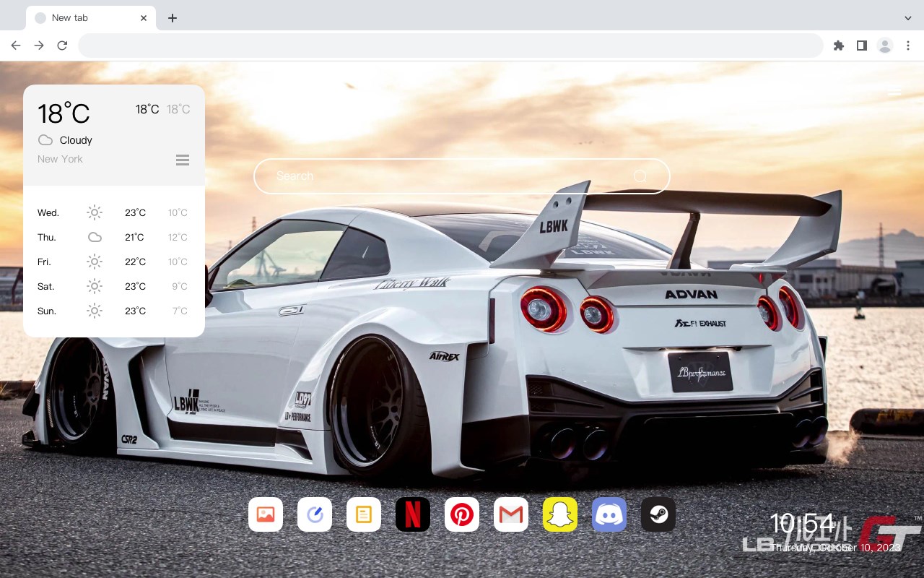The height and width of the screenshot is (578, 924).
Task: Toggle the browser side panel icon
Action: tap(862, 46)
